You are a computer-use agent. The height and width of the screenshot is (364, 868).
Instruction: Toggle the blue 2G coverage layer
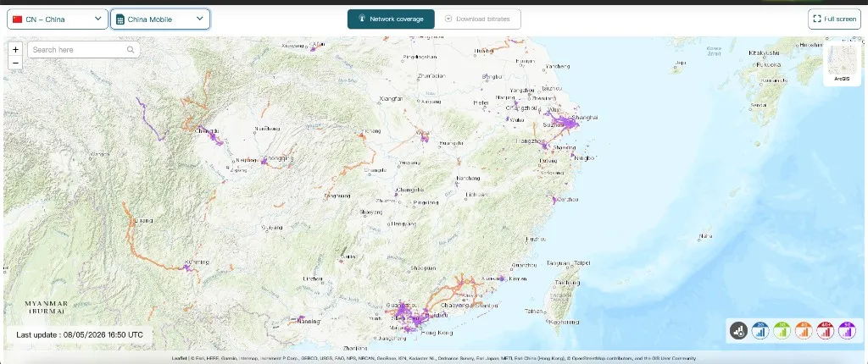point(760,331)
